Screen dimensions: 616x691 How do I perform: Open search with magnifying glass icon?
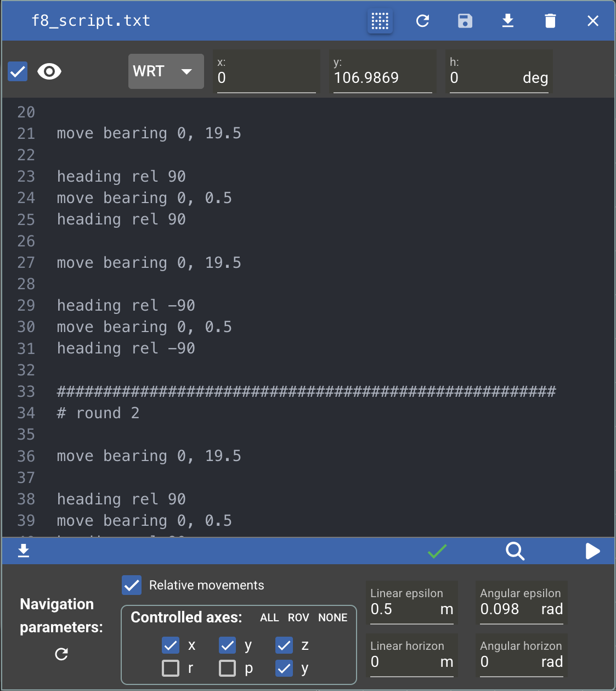coord(515,551)
